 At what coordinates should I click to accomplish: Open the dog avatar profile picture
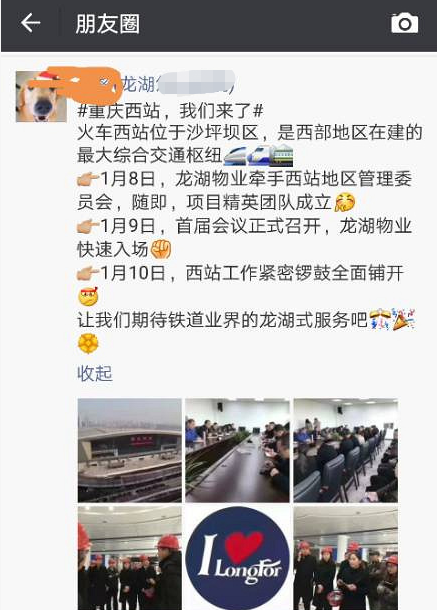click(x=41, y=96)
